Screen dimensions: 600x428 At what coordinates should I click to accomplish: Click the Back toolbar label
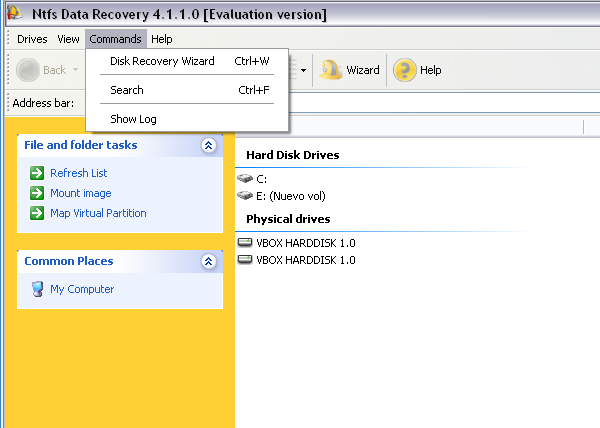[55, 70]
